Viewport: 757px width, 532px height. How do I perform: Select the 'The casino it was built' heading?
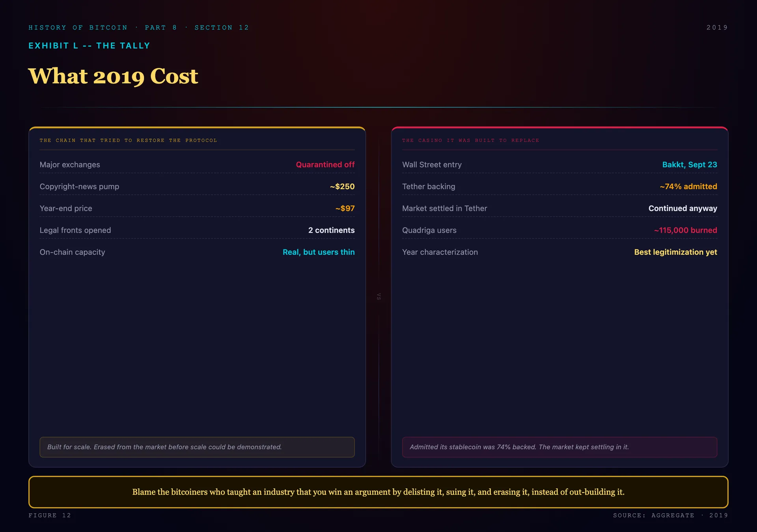point(471,140)
